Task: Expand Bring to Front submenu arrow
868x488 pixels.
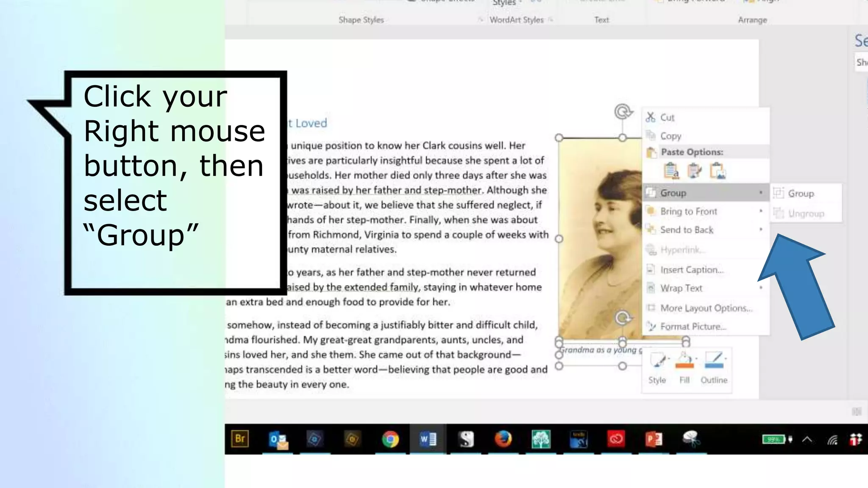Action: (x=761, y=211)
